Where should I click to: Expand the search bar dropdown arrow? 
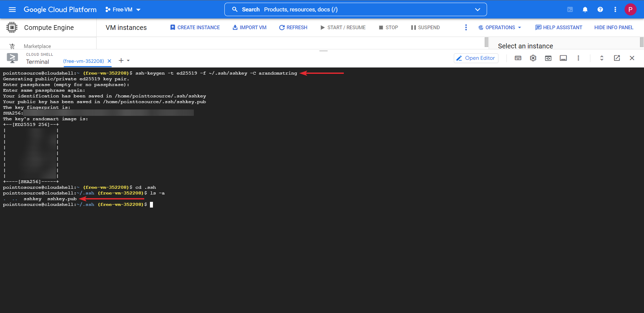pyautogui.click(x=478, y=9)
